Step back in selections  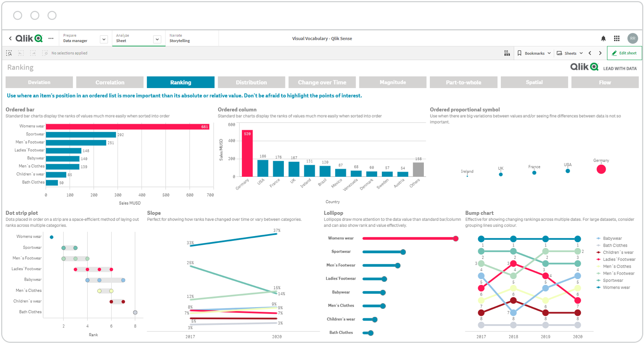(21, 53)
